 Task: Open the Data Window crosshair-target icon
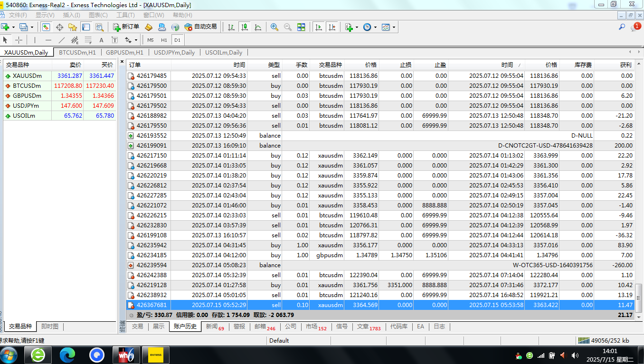point(59,27)
